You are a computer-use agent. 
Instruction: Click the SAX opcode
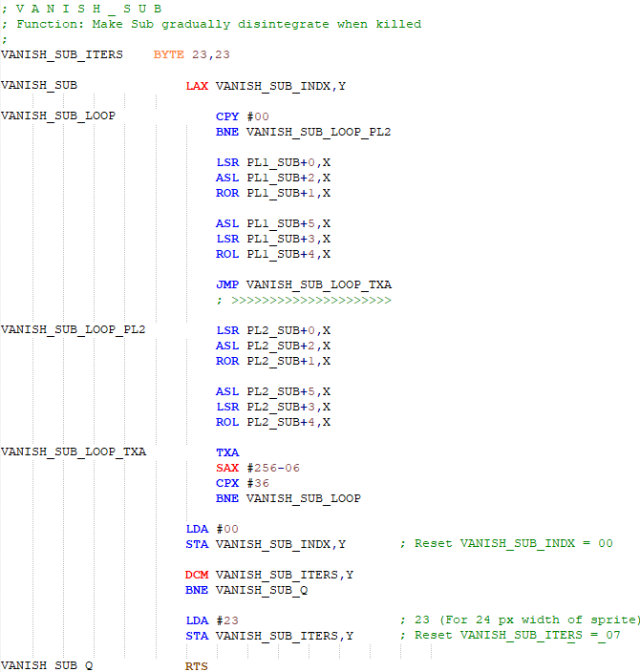coord(227,468)
